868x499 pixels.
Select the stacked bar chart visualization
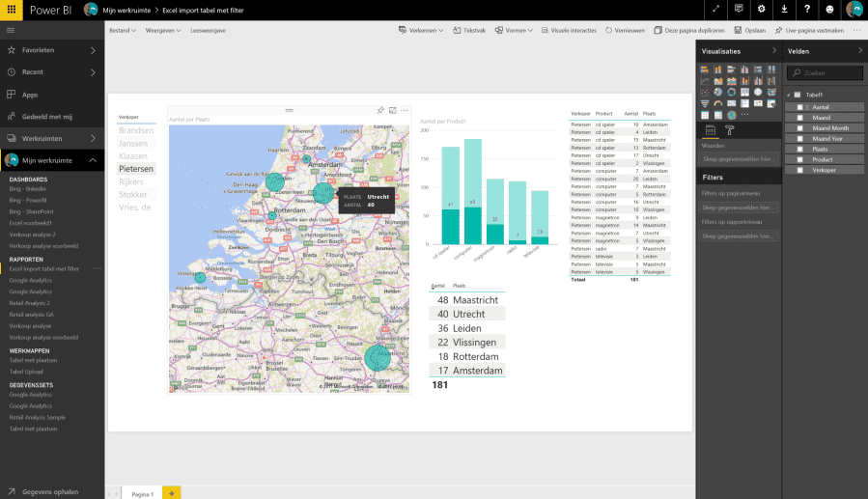(705, 69)
